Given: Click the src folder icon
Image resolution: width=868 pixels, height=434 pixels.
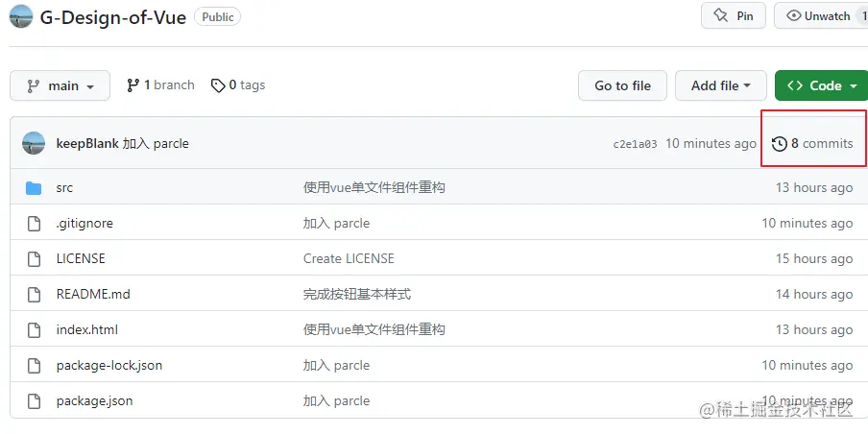Looking at the screenshot, I should [x=34, y=188].
